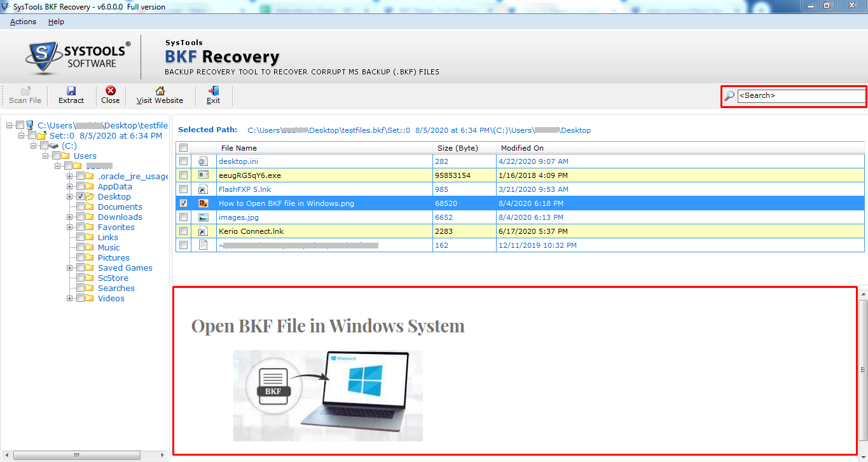This screenshot has height=462, width=868.
Task: Click the folder icon beside Saved Games
Action: (90, 268)
